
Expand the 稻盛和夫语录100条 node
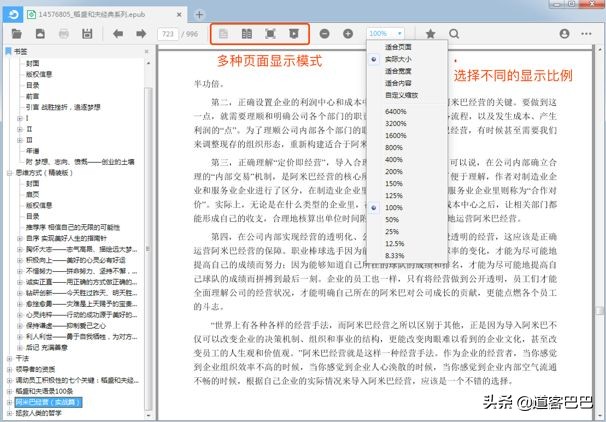pyautogui.click(x=9, y=391)
